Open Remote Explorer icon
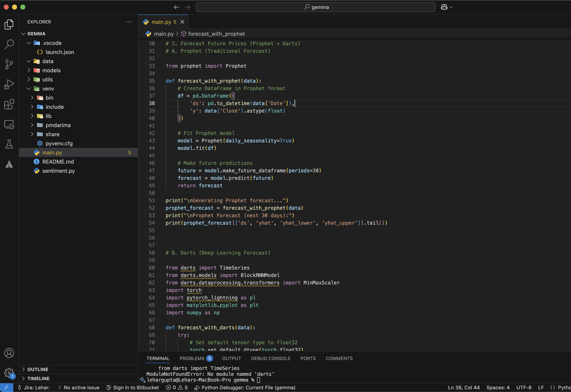The width and height of the screenshot is (571, 392). pyautogui.click(x=9, y=125)
